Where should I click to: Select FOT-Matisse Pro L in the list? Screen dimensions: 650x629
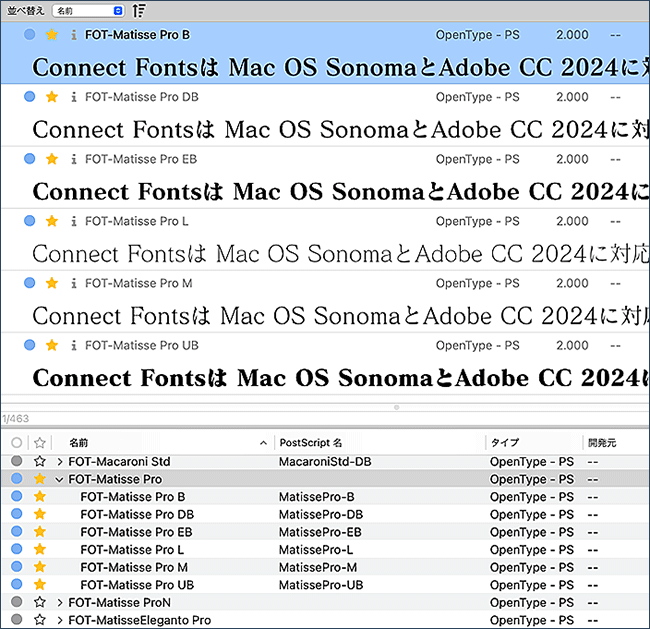tap(132, 550)
